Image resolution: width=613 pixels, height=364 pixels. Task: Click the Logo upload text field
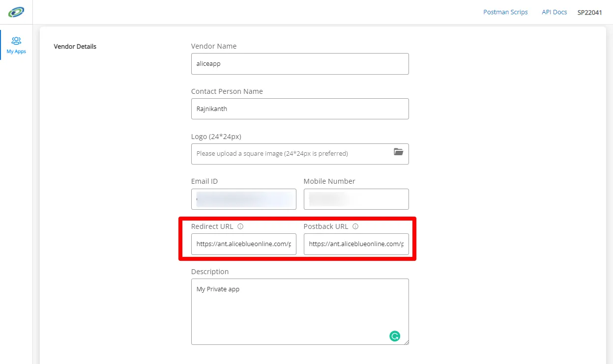pyautogui.click(x=290, y=154)
